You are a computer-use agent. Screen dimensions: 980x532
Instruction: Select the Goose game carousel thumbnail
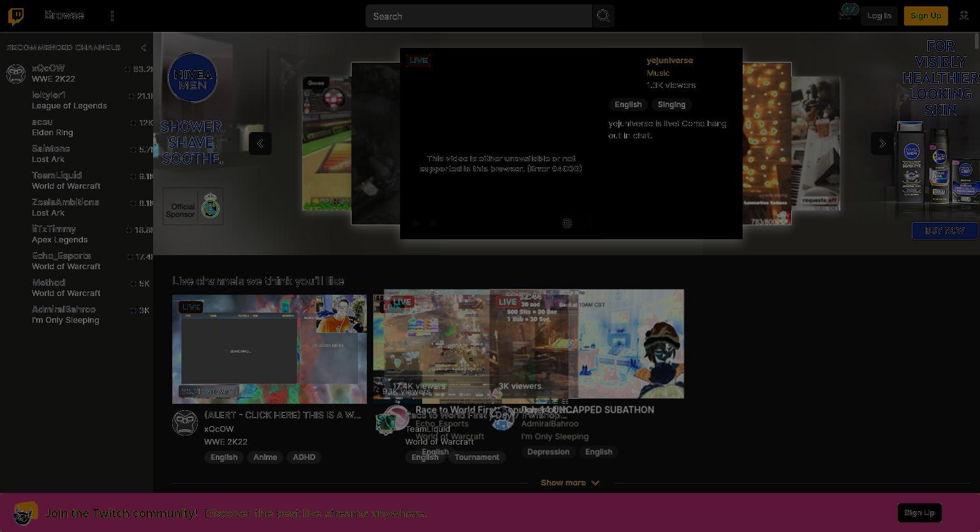click(x=326, y=144)
